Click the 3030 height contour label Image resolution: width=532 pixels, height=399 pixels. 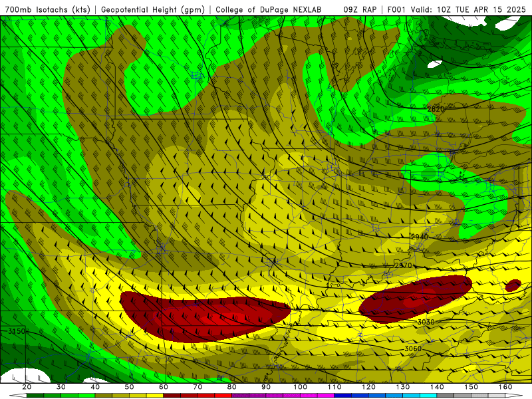[x=426, y=322]
